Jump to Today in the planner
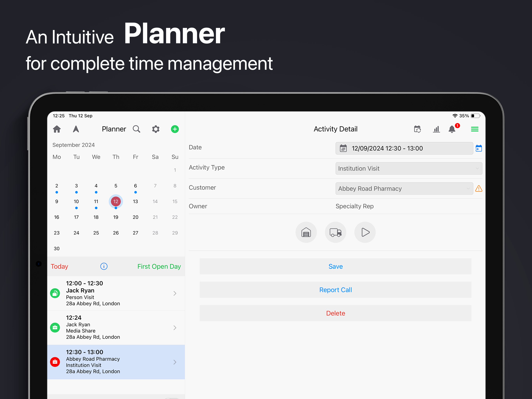 click(59, 266)
